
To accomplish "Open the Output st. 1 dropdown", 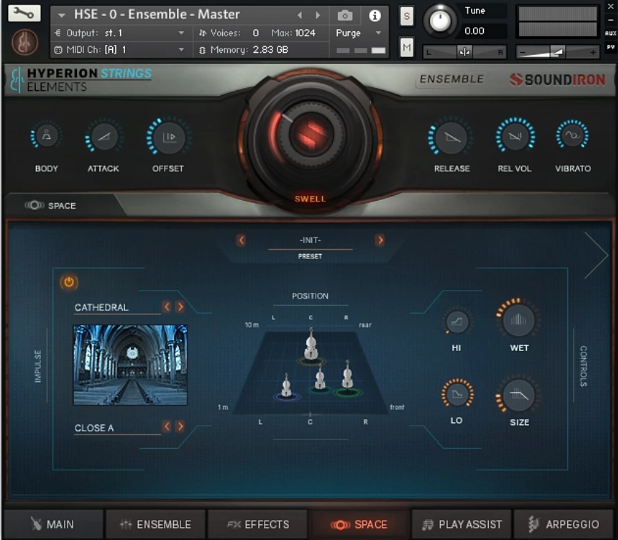I will tap(122, 33).
